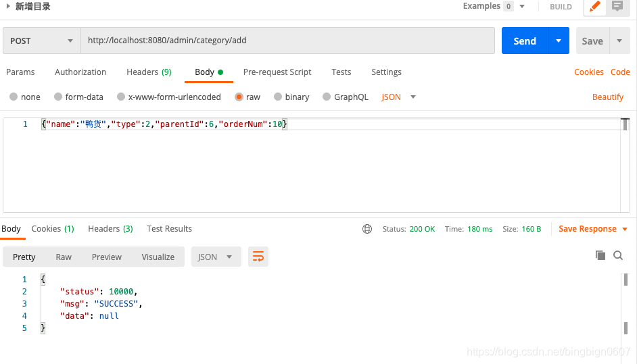
Task: Open the POST method dropdown
Action: [x=42, y=41]
